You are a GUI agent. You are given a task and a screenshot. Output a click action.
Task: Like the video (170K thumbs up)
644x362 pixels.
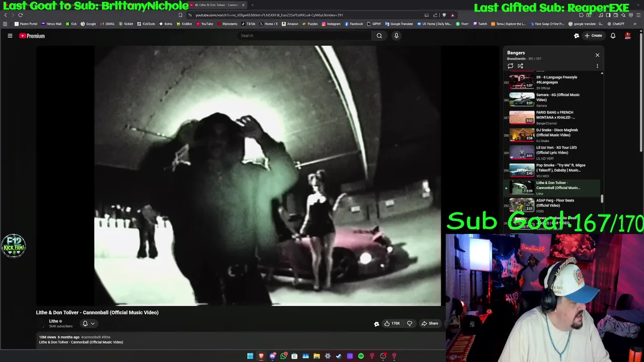pyautogui.click(x=392, y=323)
